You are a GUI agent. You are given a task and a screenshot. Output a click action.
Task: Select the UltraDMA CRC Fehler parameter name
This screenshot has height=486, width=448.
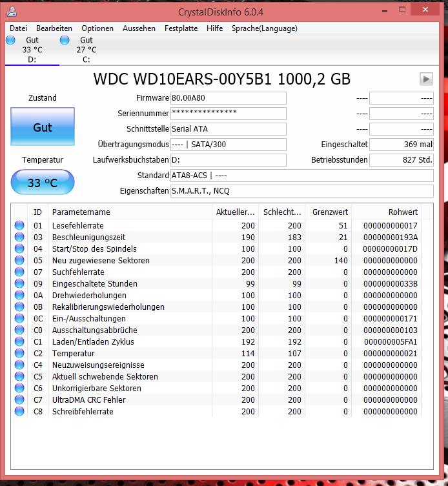point(88,400)
